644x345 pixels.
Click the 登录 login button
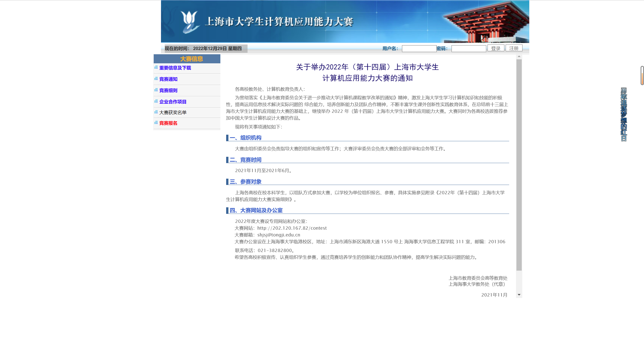(x=496, y=48)
